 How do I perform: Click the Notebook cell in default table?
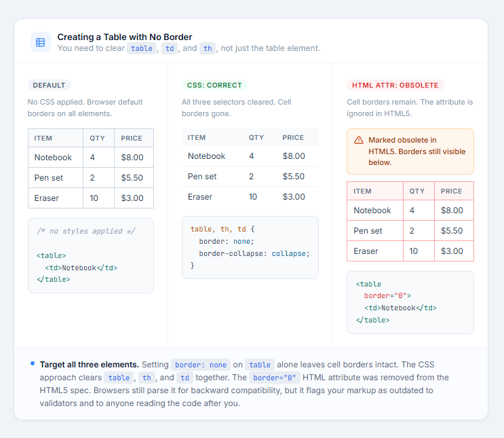(56, 158)
